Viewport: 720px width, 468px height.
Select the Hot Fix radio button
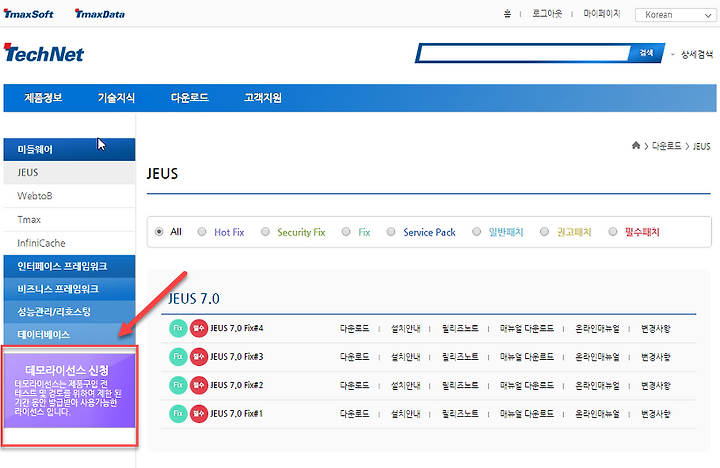202,231
